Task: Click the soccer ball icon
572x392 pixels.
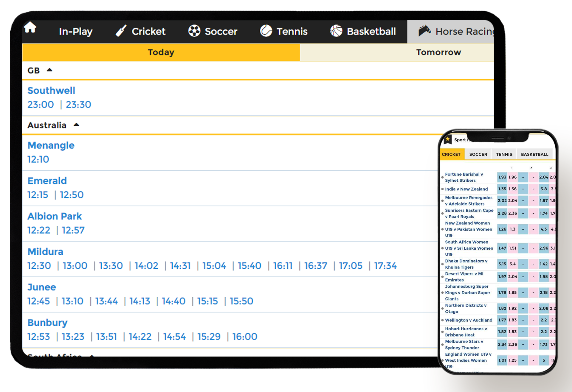Action: (194, 31)
